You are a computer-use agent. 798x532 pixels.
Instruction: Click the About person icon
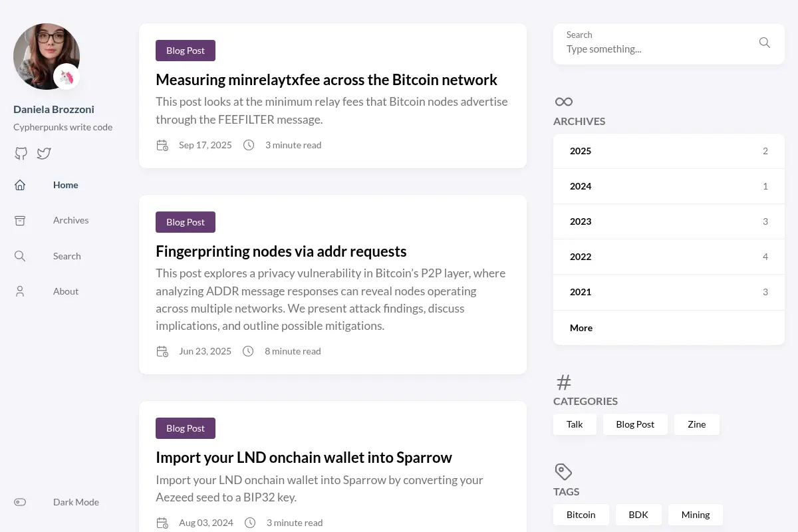20,291
